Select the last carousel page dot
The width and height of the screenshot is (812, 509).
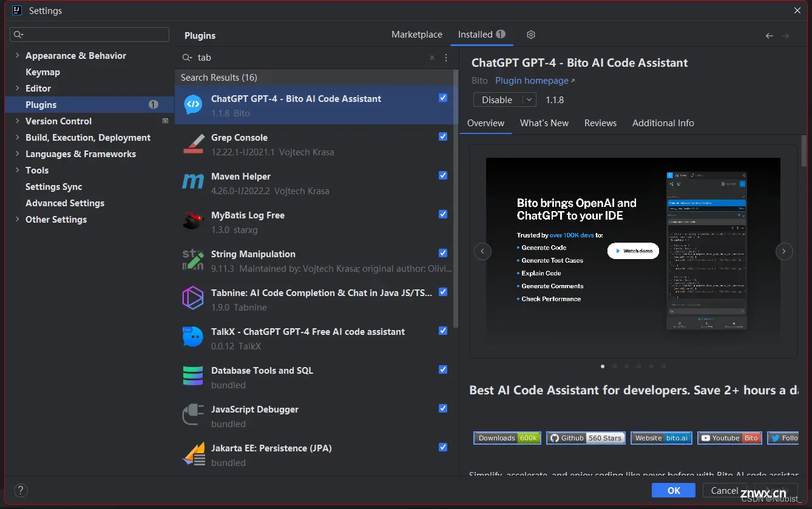(663, 366)
